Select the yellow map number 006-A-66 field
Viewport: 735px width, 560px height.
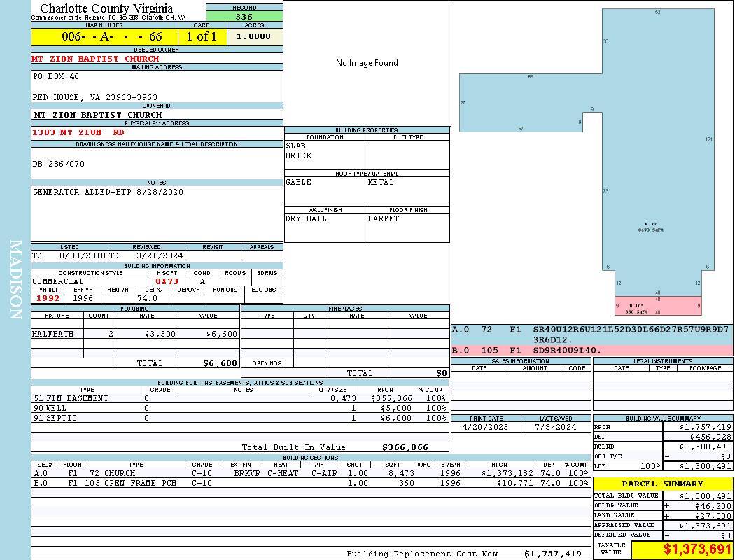pyautogui.click(x=104, y=37)
